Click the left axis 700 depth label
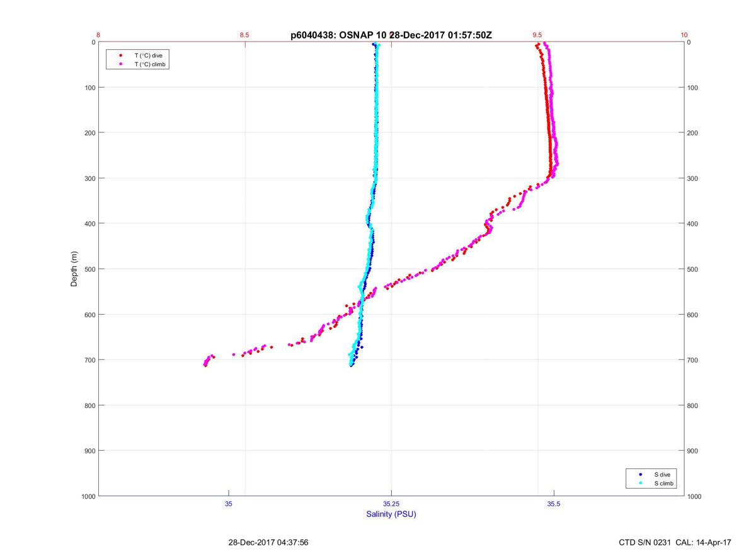The height and width of the screenshot is (558, 756). point(89,360)
